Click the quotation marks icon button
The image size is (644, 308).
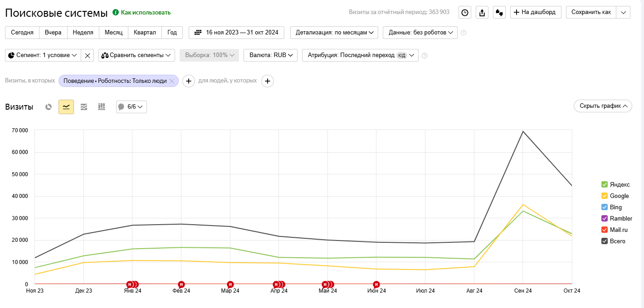pyautogui.click(x=498, y=12)
